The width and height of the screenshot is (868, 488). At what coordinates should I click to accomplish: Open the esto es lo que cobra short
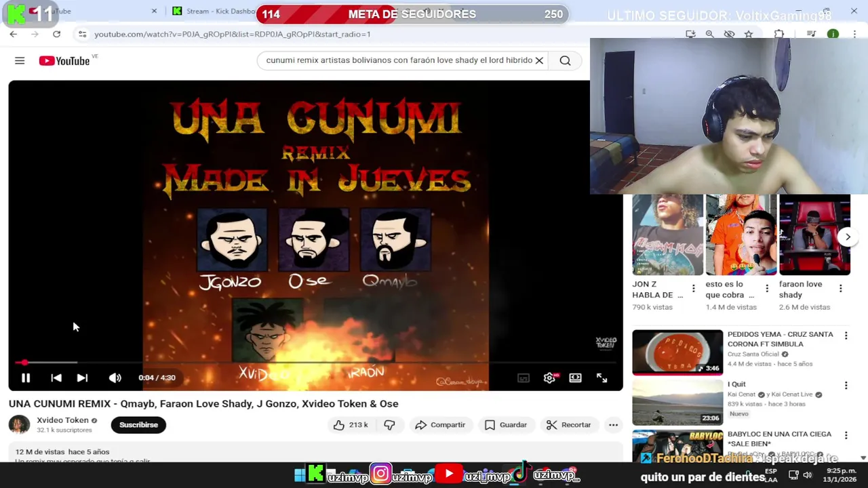click(x=741, y=235)
